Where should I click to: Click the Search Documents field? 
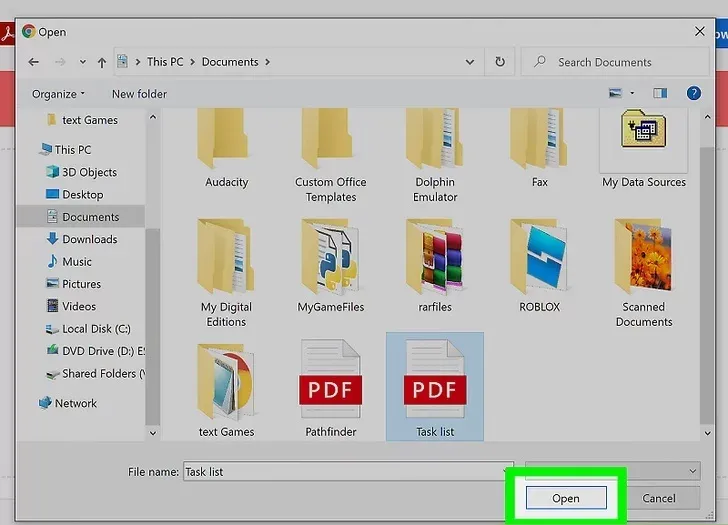[x=615, y=62]
